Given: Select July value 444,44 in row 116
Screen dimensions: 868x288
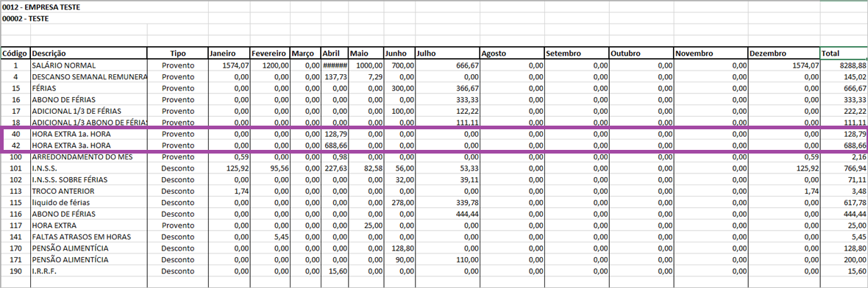Looking at the screenshot, I should click(x=447, y=214).
